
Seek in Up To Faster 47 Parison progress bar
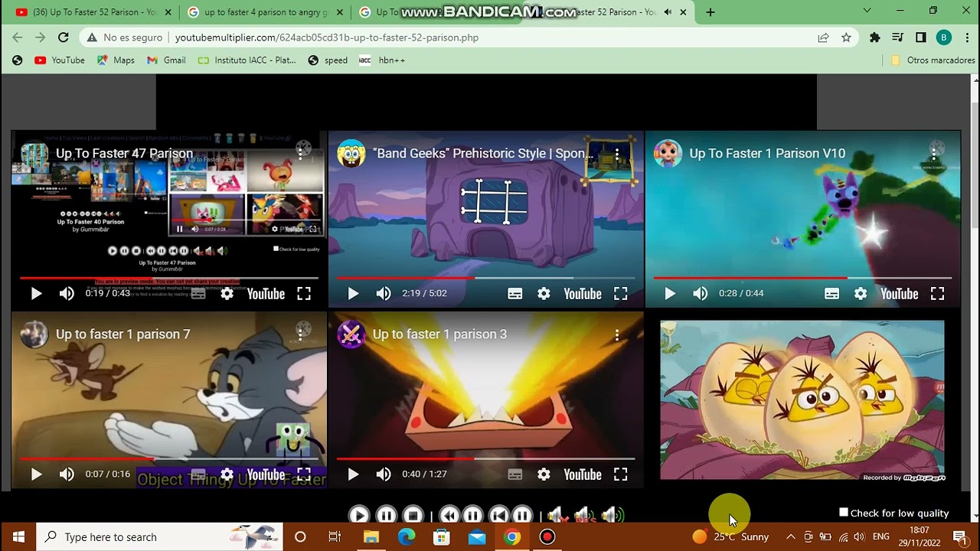169,278
